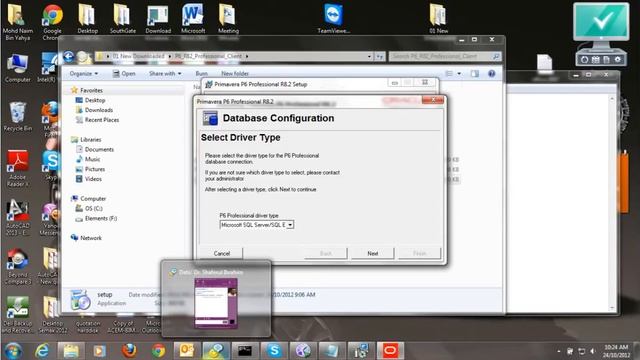Viewport: 640px width, 360px height.
Task: Open Computer desktop icon
Action: click(x=17, y=68)
